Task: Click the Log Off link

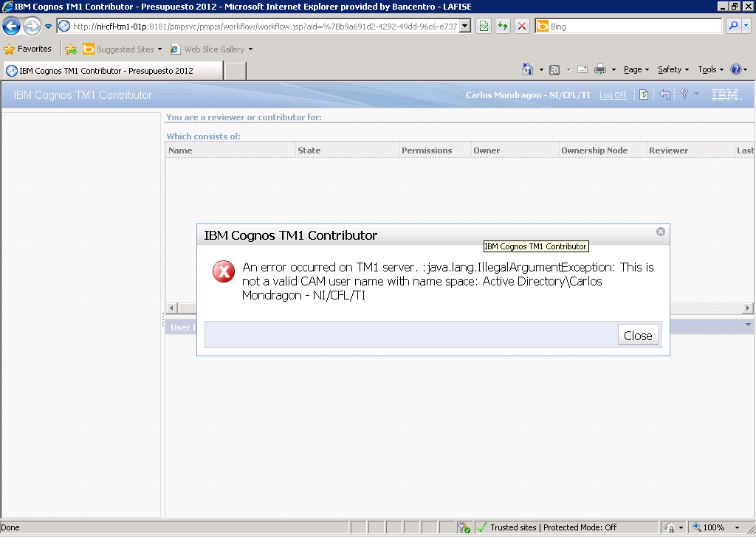Action: click(x=613, y=95)
